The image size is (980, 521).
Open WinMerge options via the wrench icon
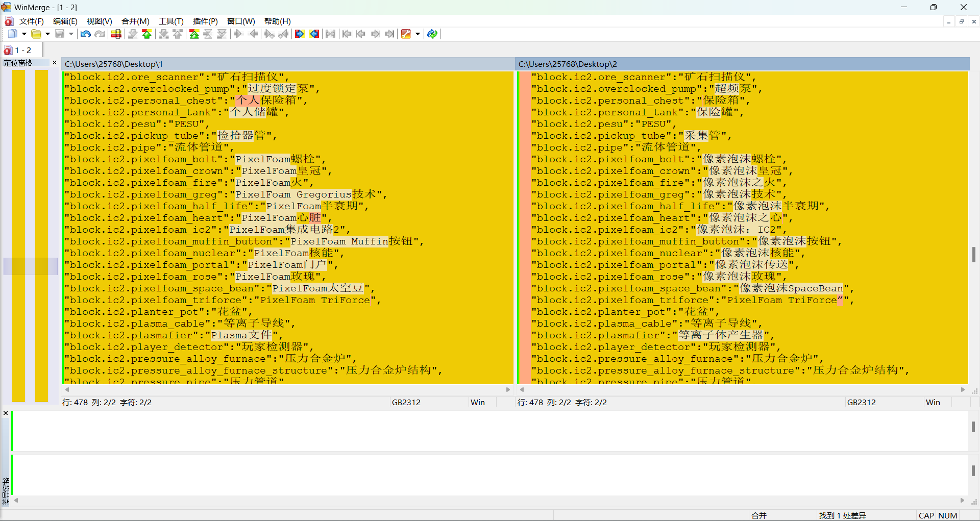(406, 34)
